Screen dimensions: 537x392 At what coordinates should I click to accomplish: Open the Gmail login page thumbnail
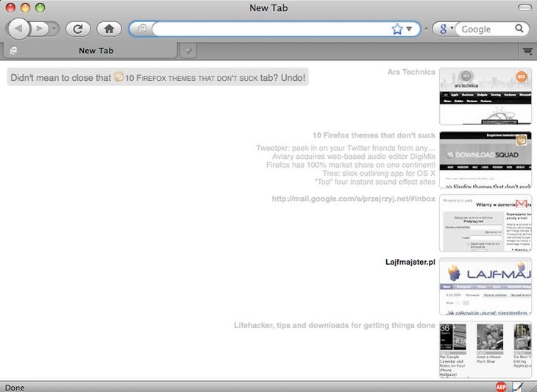coord(486,224)
